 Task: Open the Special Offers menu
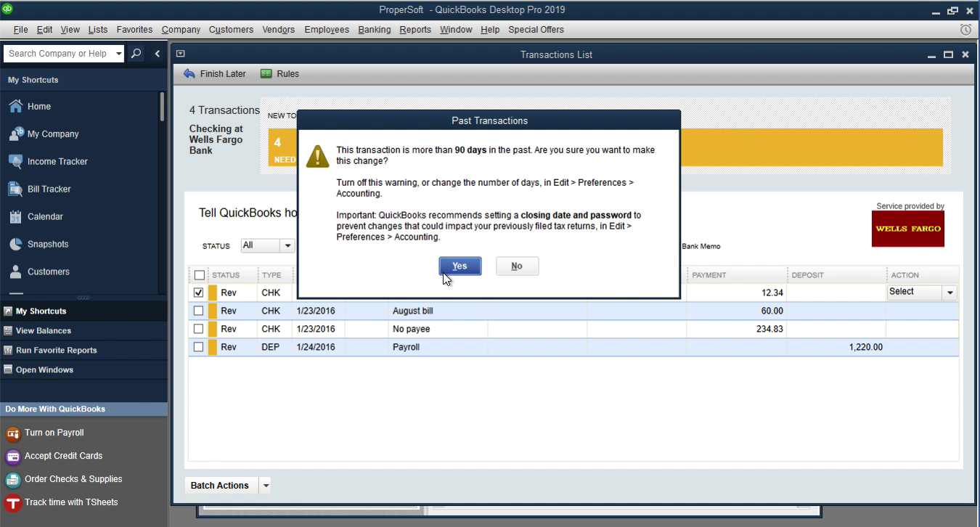click(x=536, y=30)
